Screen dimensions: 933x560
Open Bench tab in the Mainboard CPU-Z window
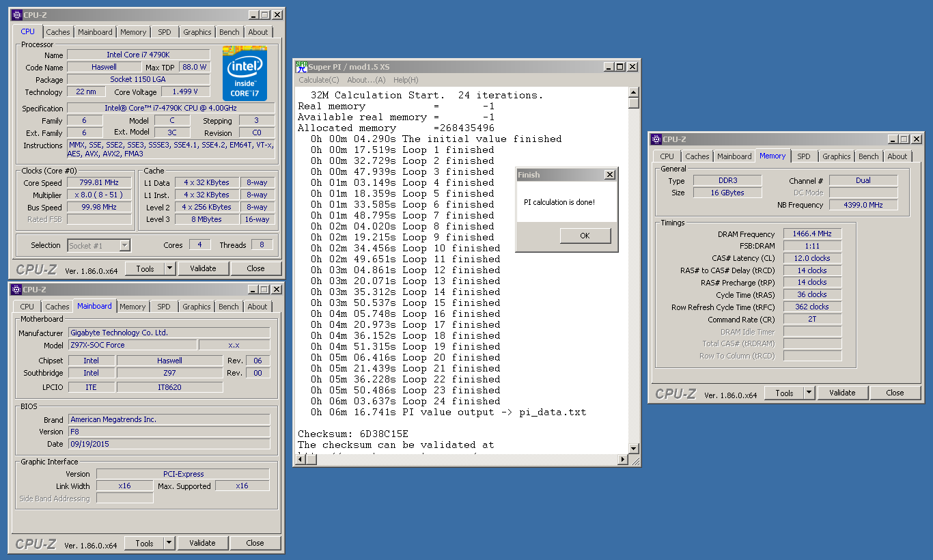coord(229,307)
